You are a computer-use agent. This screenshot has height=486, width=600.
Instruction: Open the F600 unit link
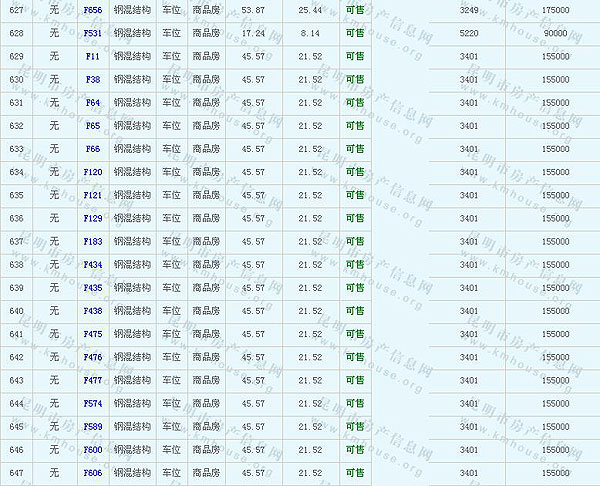click(x=93, y=449)
